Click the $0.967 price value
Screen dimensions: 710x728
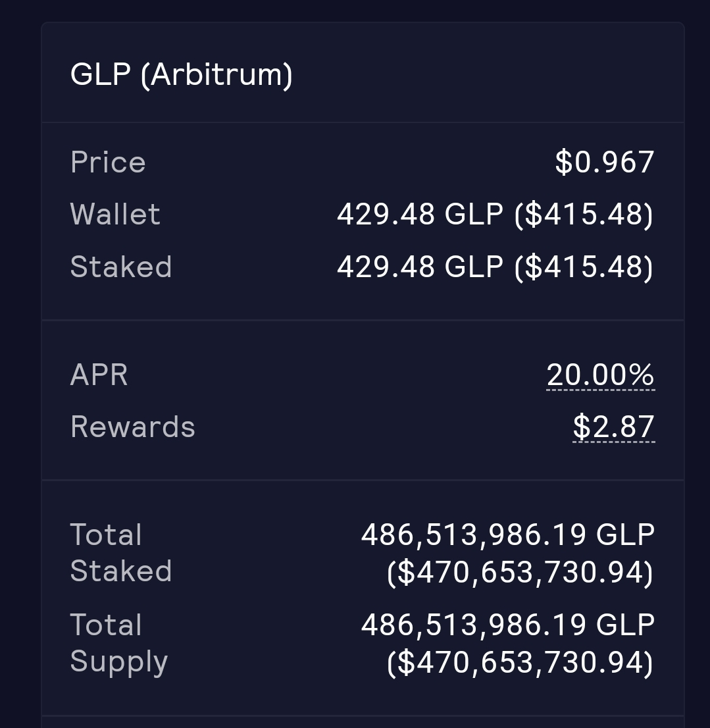click(x=605, y=162)
